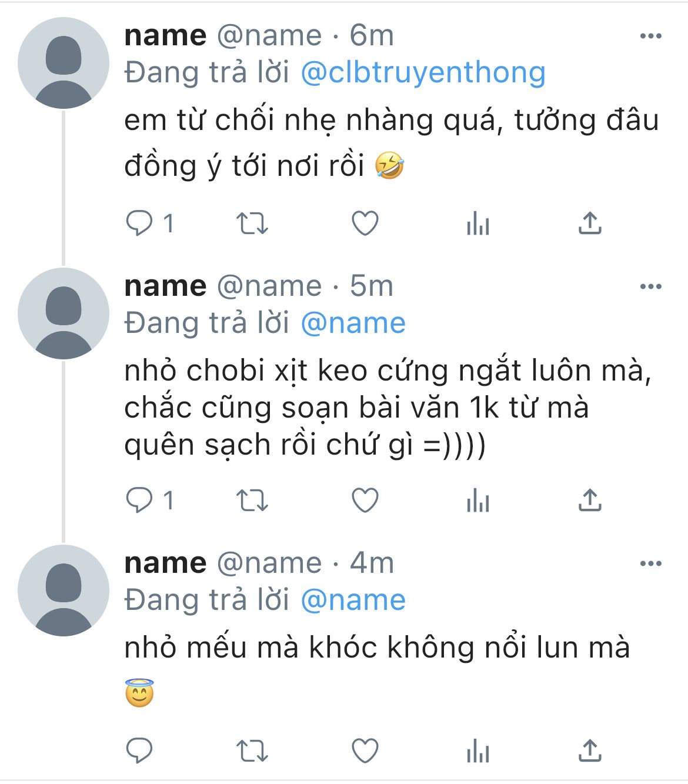688x784 pixels.
Task: Like the tweet posted 5m ago
Action: (x=365, y=501)
